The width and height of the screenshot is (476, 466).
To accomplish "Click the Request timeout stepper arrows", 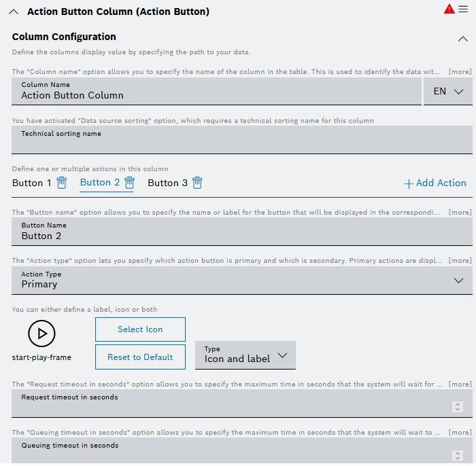I will pos(458,406).
